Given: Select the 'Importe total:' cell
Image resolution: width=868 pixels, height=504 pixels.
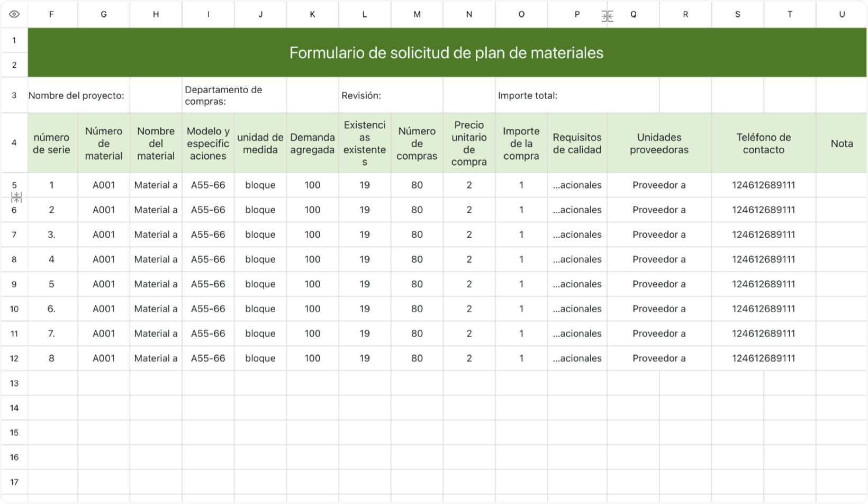Looking at the screenshot, I should click(577, 95).
